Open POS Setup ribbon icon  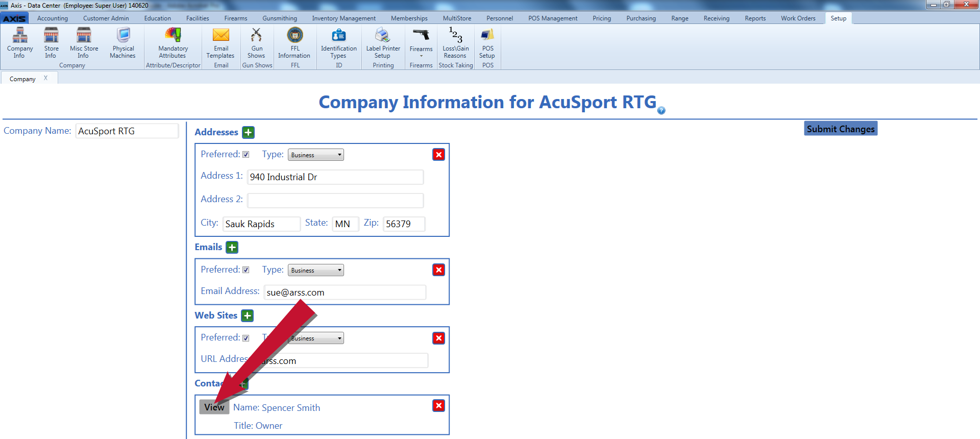(x=487, y=43)
